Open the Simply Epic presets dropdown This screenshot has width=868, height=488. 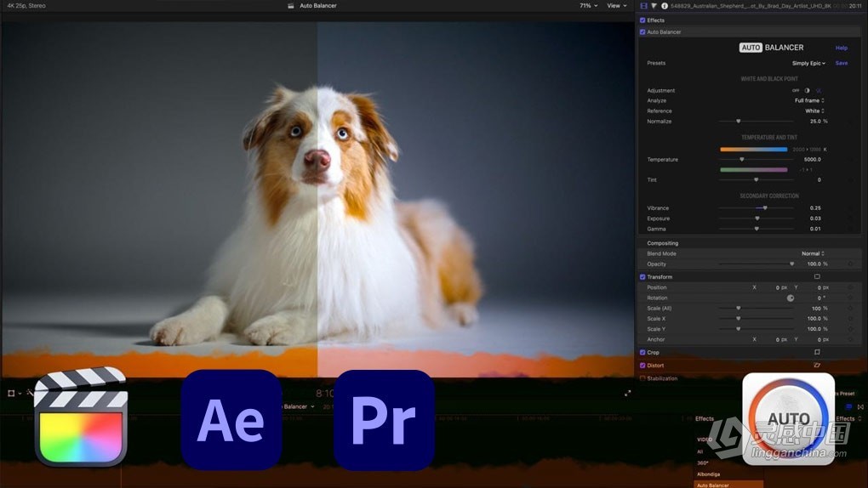[808, 63]
